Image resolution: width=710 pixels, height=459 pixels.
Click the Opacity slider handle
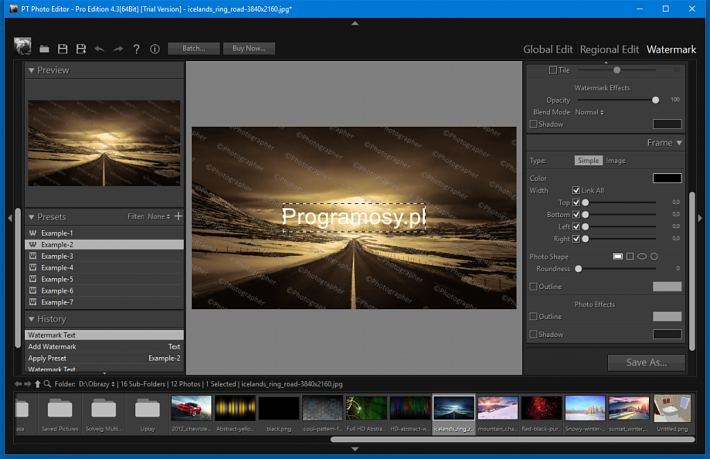tap(655, 100)
